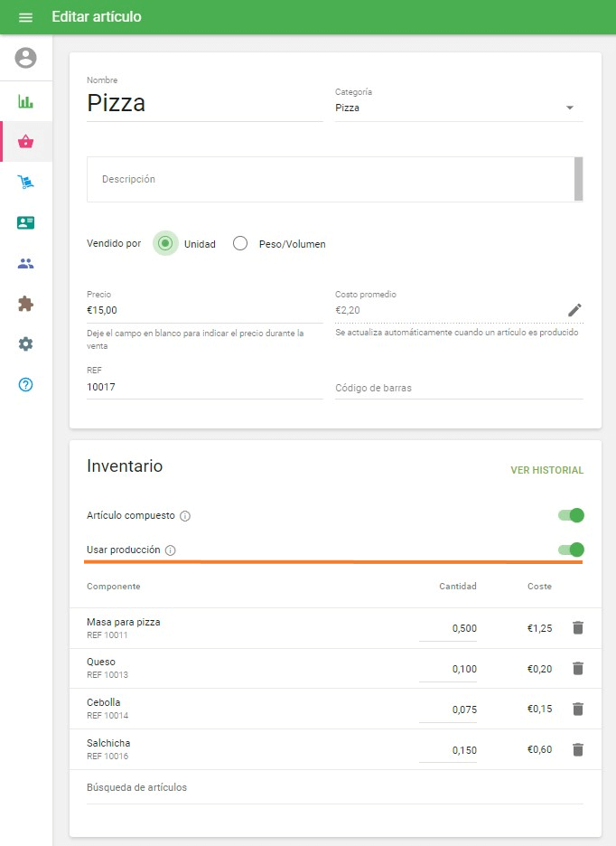616x846 pixels.
Task: Delete the Masa para pizza component
Action: click(x=578, y=627)
